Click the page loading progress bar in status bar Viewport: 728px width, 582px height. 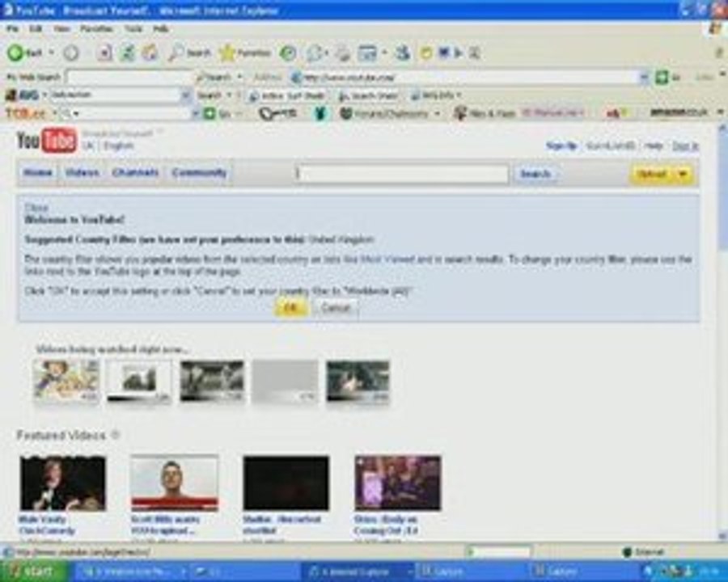coord(498,552)
